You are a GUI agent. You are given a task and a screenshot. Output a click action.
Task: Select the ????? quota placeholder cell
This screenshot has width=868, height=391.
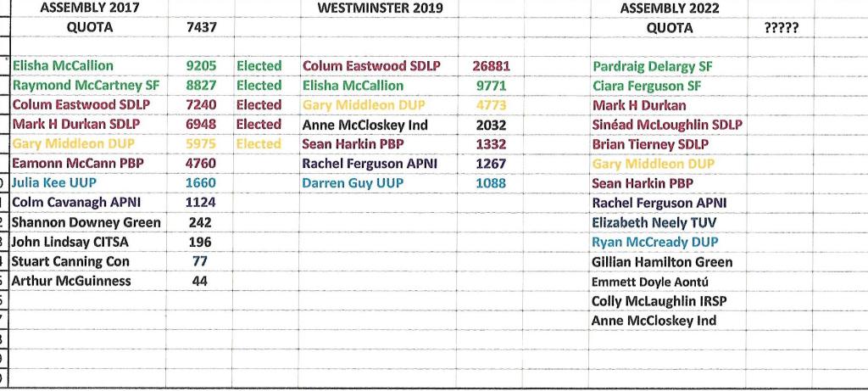780,27
